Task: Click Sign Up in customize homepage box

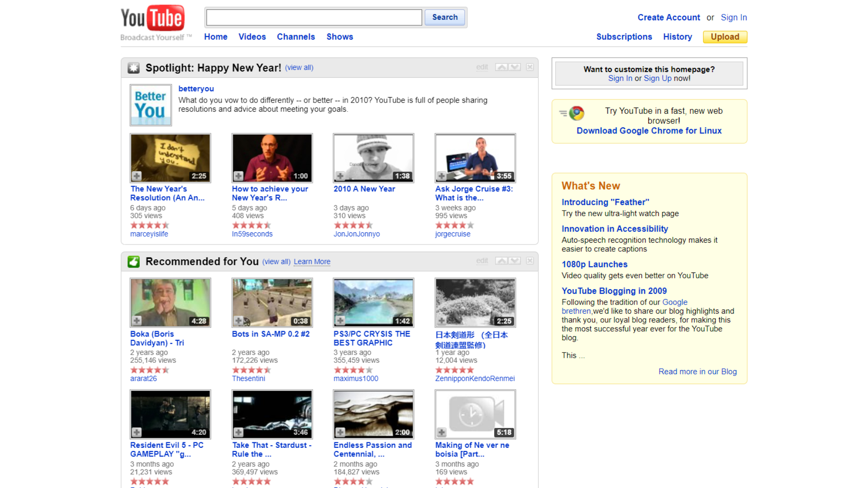Action: point(657,78)
